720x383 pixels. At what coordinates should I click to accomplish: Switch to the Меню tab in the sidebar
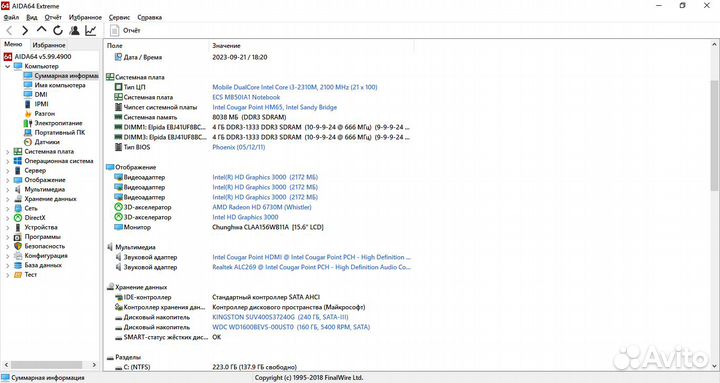13,45
